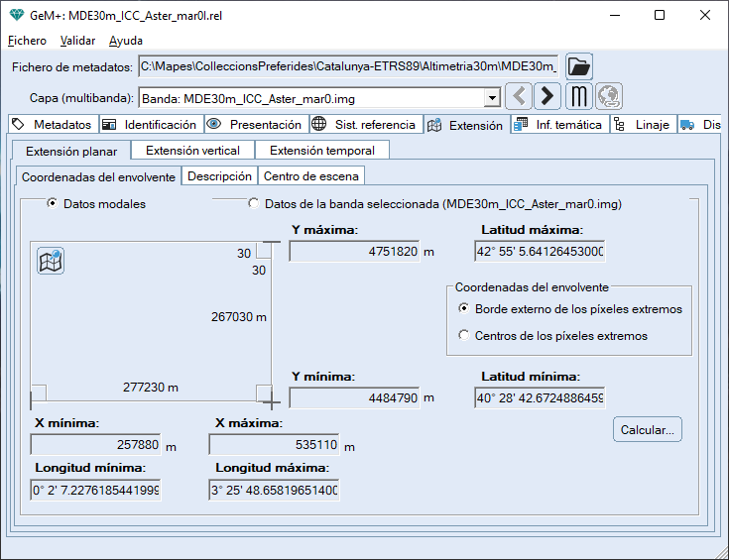The width and height of the screenshot is (729, 560).
Task: Click the Longitud mínima input field
Action: tap(95, 491)
